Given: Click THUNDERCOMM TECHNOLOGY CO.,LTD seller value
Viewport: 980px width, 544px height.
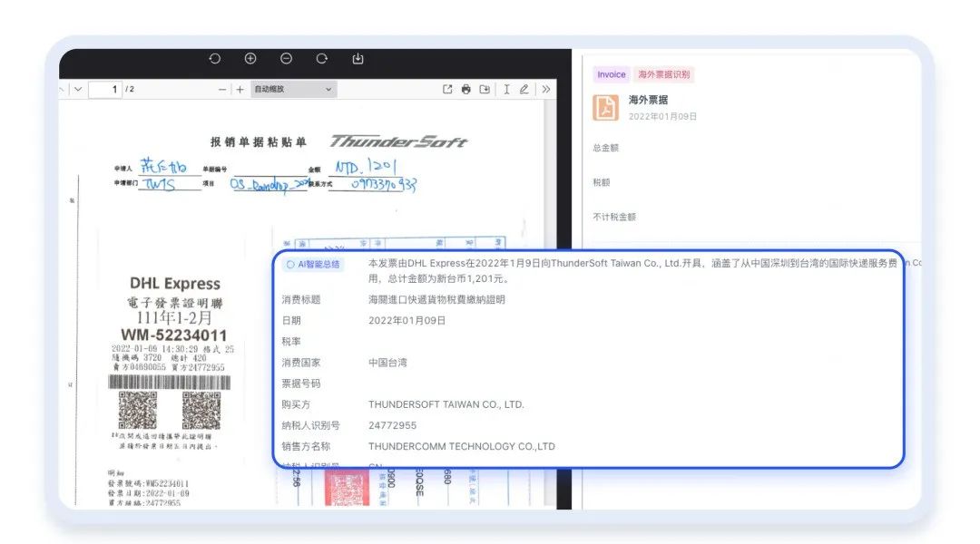Looking at the screenshot, I should [x=461, y=446].
